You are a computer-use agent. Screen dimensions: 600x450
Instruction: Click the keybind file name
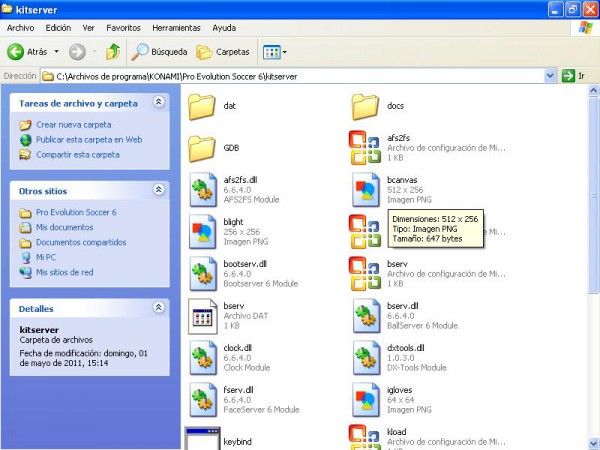(238, 442)
